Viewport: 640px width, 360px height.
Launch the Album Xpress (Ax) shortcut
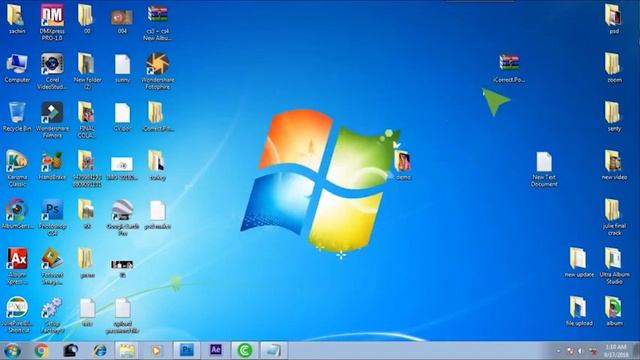tap(17, 266)
